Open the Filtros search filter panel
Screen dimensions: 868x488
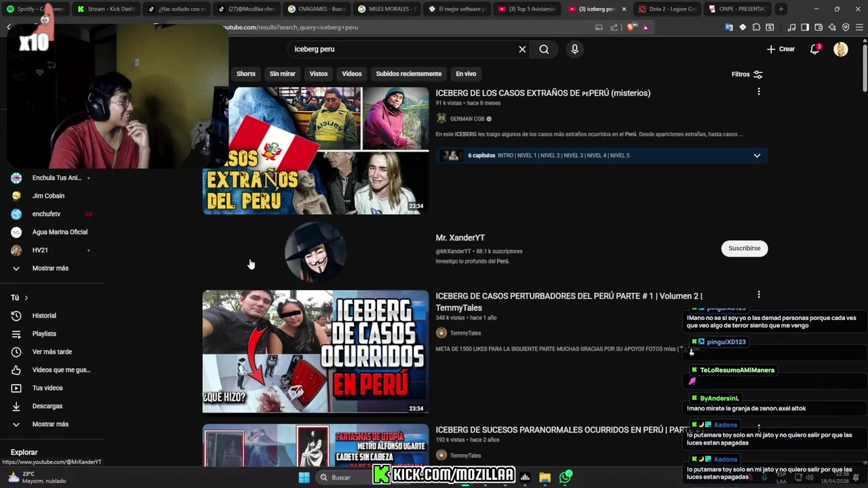[x=747, y=75]
